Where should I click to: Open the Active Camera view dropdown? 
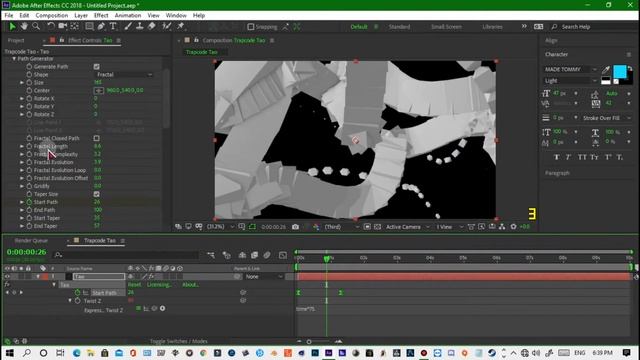407,227
